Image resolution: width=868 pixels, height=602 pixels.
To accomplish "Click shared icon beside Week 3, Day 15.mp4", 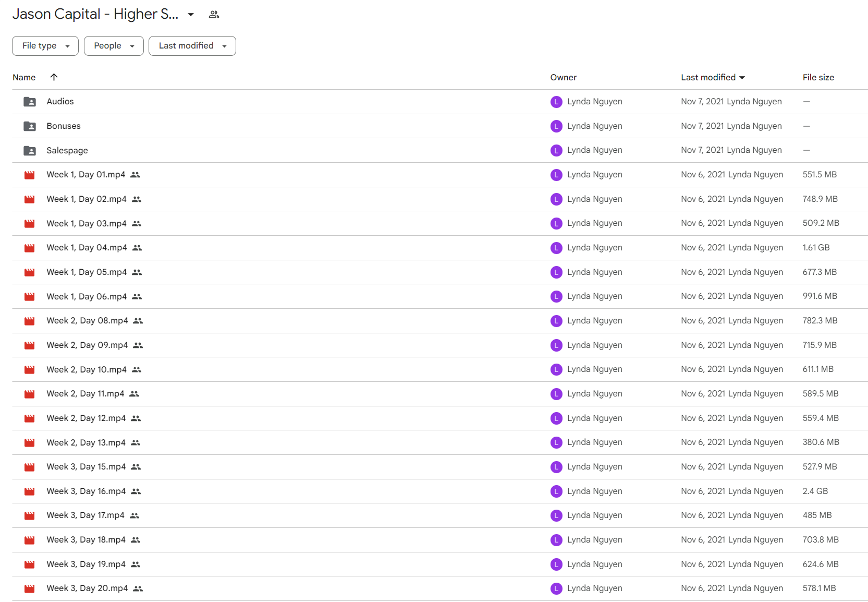I will (x=136, y=467).
